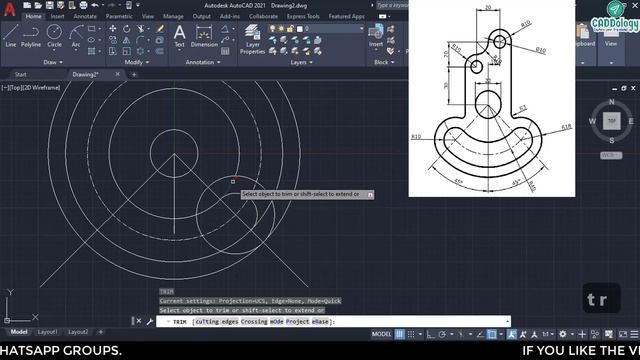Open Layer Properties manager
640x360 pixels.
[x=252, y=39]
